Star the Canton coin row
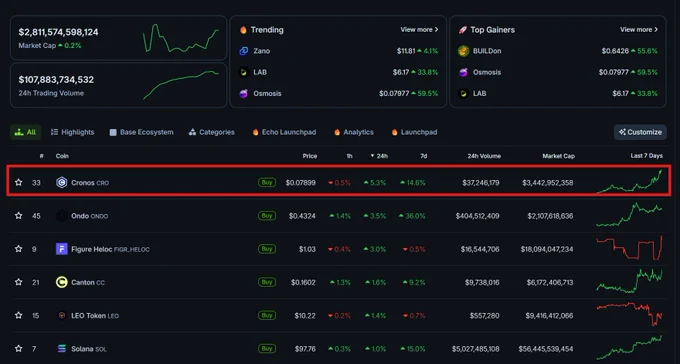Viewport: 680px width, 364px height. point(18,282)
